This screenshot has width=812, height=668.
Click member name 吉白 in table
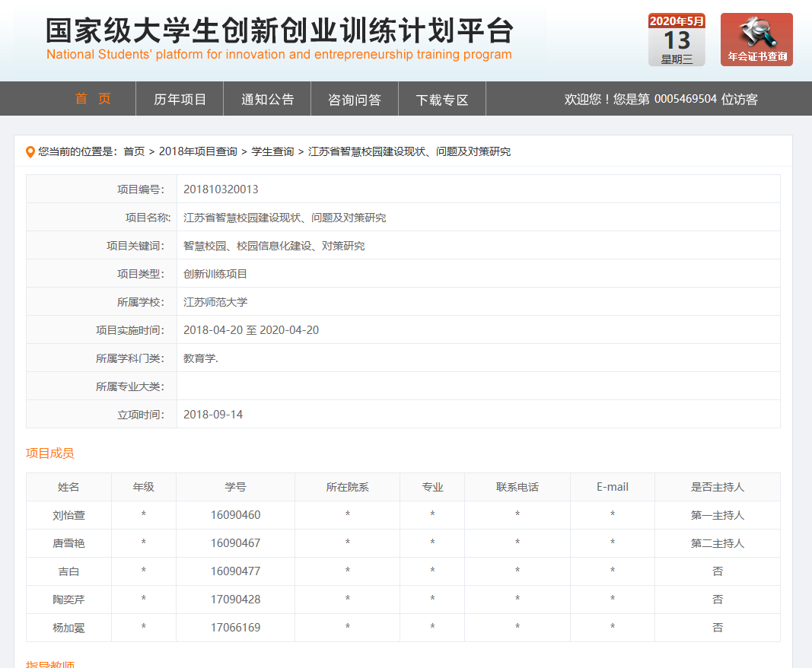pyautogui.click(x=68, y=571)
